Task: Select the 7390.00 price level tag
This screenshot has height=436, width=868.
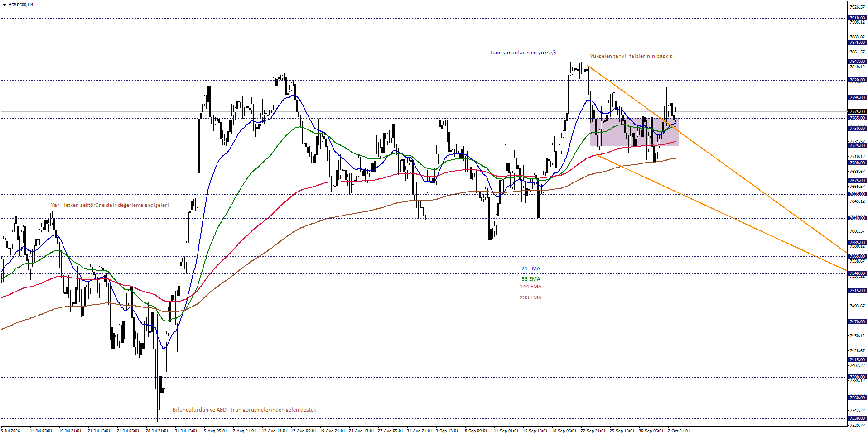Action: [x=857, y=377]
